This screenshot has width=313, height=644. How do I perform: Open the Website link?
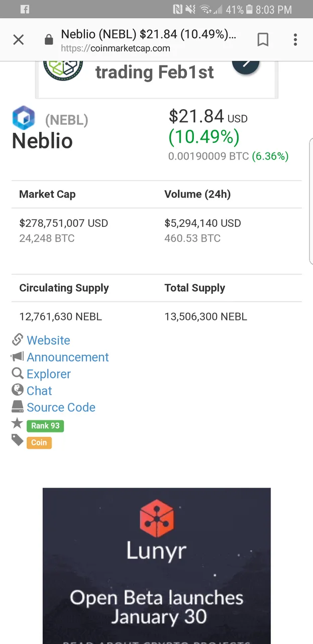(x=48, y=341)
